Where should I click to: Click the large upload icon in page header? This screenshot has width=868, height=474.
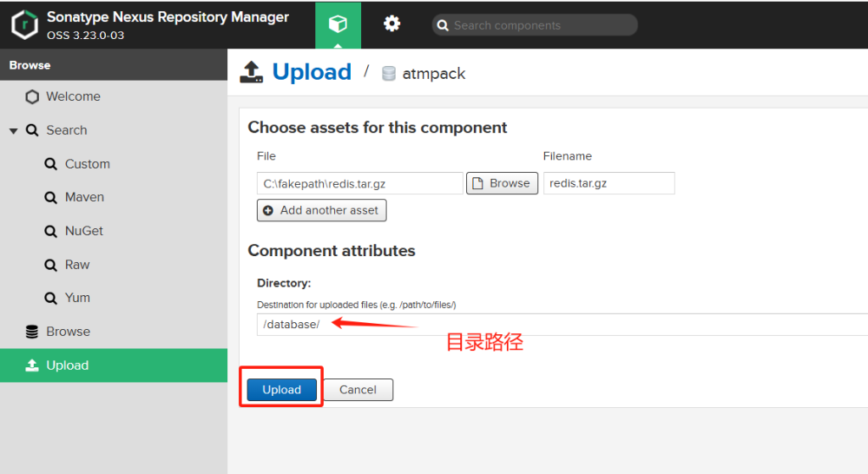[x=252, y=72]
